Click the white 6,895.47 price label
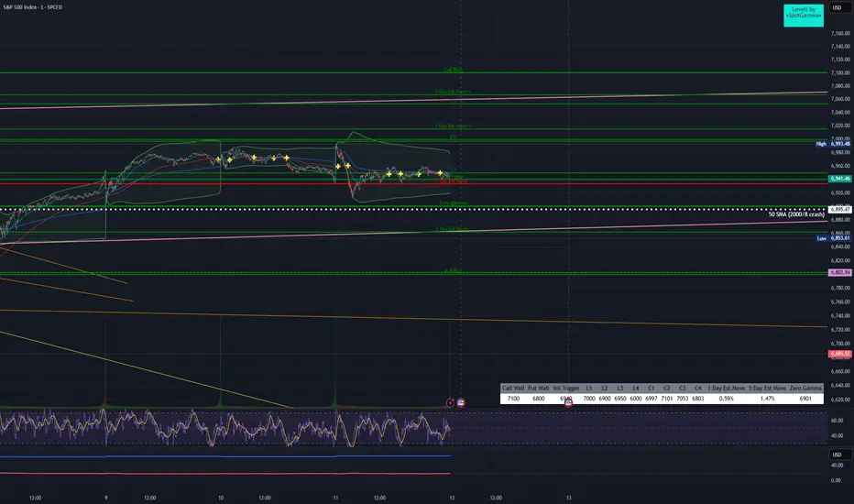This screenshot has width=854, height=504. (839, 209)
